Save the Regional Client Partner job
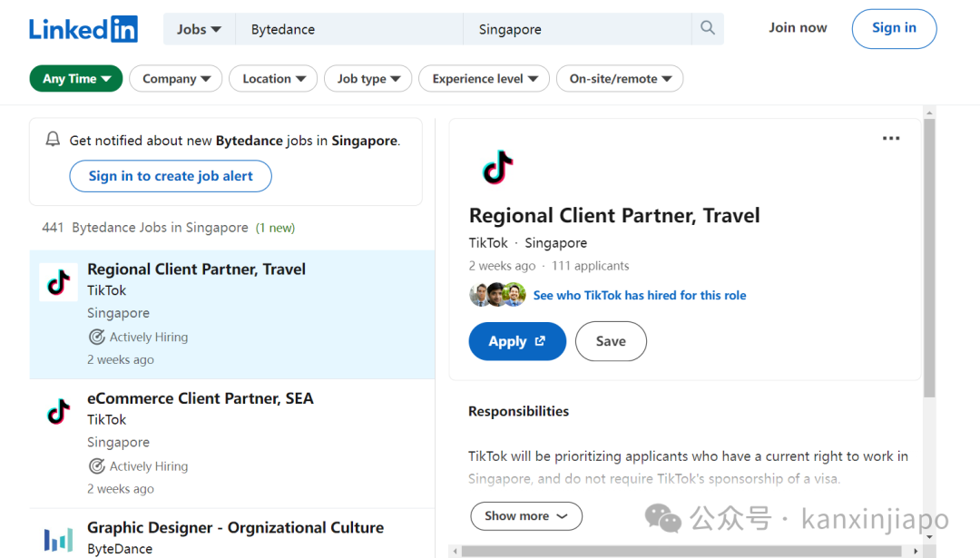 (x=611, y=341)
